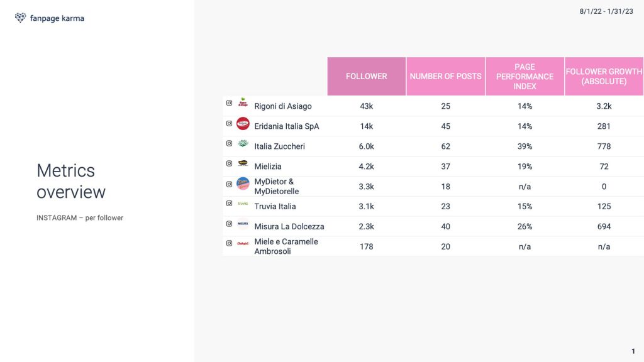The height and width of the screenshot is (362, 644).
Task: Click the Italia Zuccheri green logo
Action: coord(243,143)
